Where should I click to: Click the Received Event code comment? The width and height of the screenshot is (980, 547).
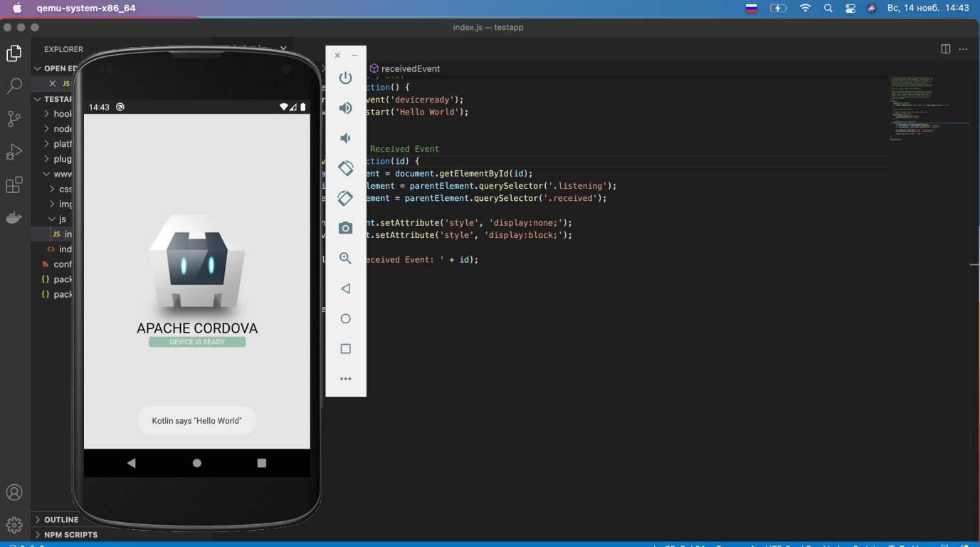404,149
